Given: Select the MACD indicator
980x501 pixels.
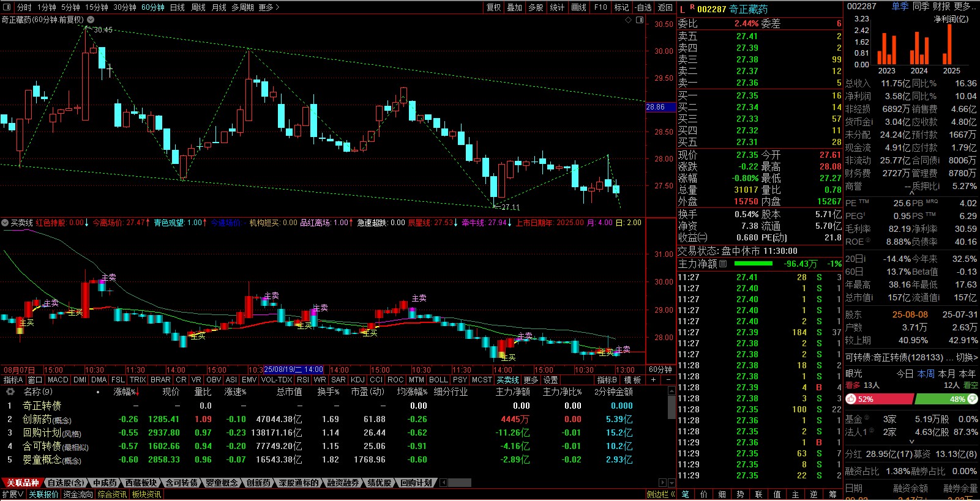Looking at the screenshot, I should coord(58,380).
